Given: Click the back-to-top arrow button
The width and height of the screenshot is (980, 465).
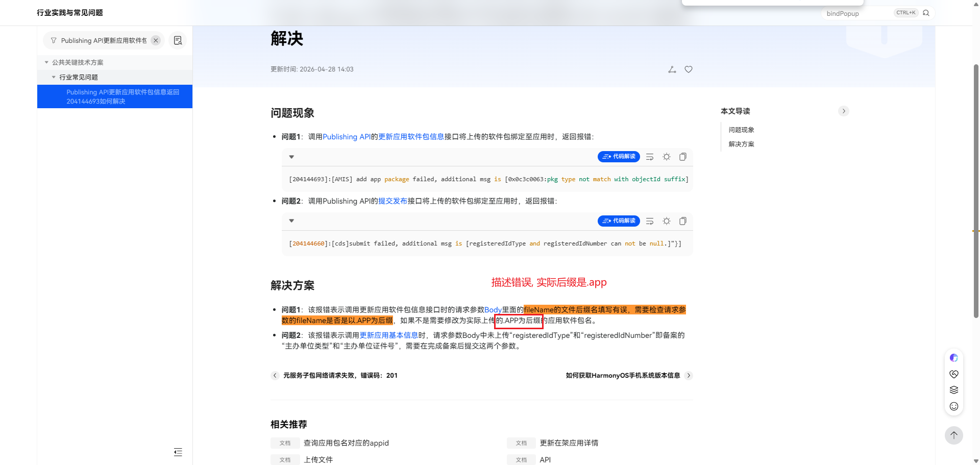Looking at the screenshot, I should 954,435.
